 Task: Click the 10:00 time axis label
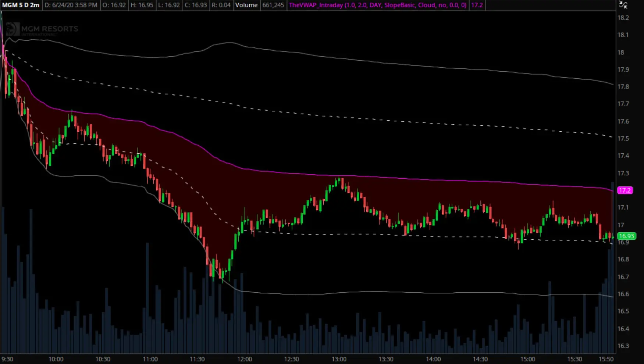point(56,359)
